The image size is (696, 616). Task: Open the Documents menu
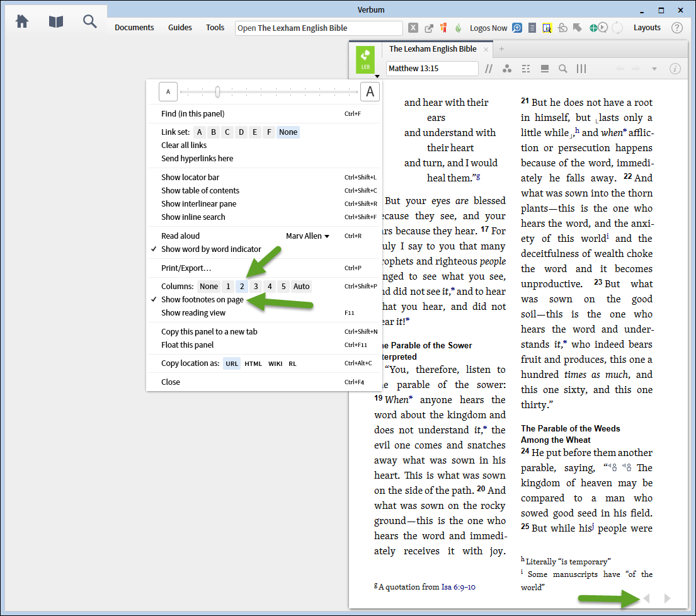(135, 28)
